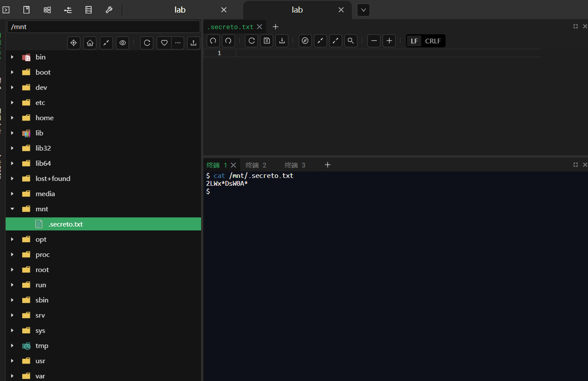Reload the file in the editor toolbar
The image size is (588, 381).
[x=251, y=41]
